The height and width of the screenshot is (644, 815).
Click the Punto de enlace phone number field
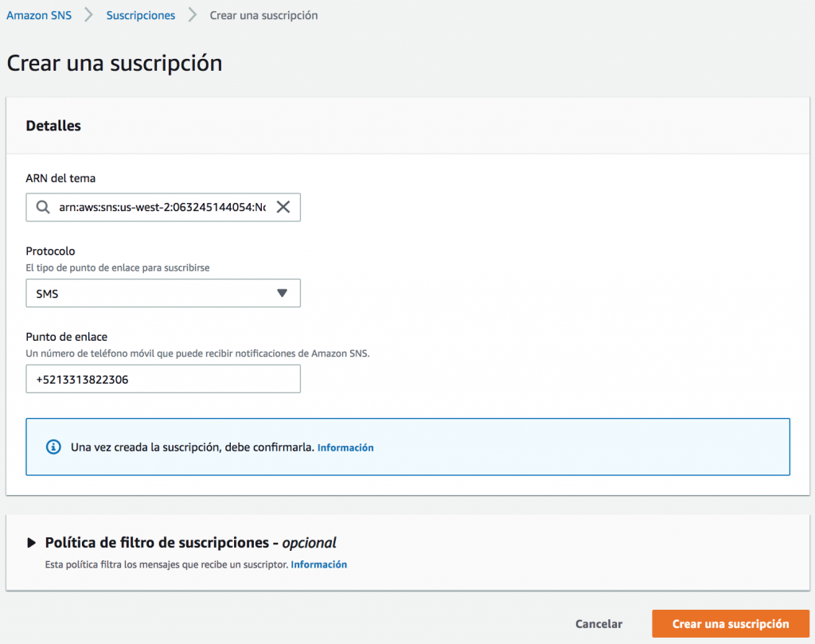coord(163,380)
